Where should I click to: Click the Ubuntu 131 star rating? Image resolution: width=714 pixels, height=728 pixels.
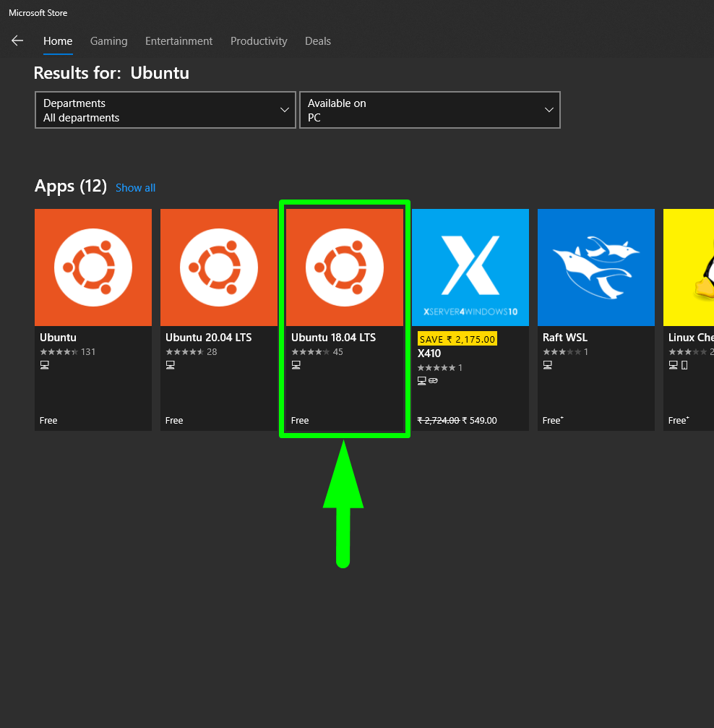pyautogui.click(x=68, y=352)
